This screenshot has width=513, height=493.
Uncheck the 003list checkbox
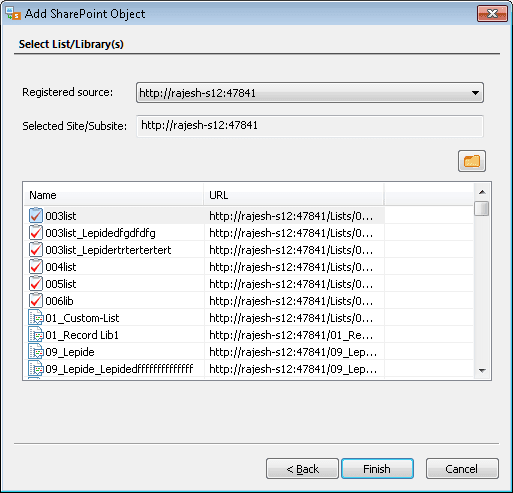tap(36, 216)
